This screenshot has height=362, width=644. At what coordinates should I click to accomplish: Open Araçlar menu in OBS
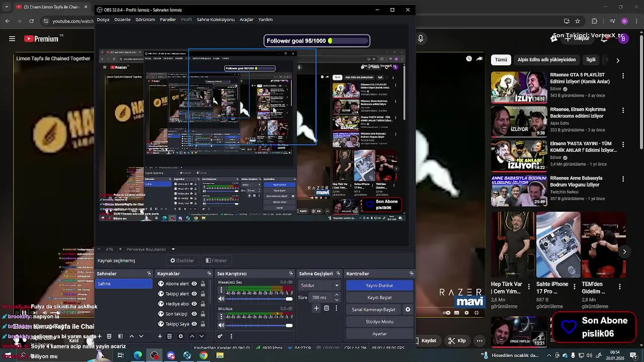(x=247, y=20)
